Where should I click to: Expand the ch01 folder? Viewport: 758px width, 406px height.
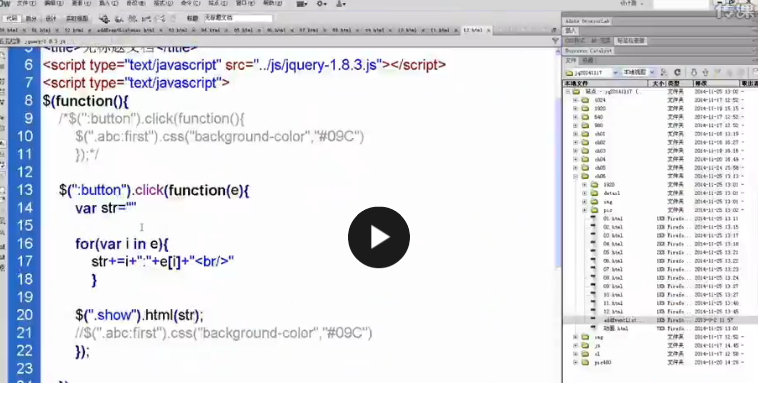pos(575,134)
